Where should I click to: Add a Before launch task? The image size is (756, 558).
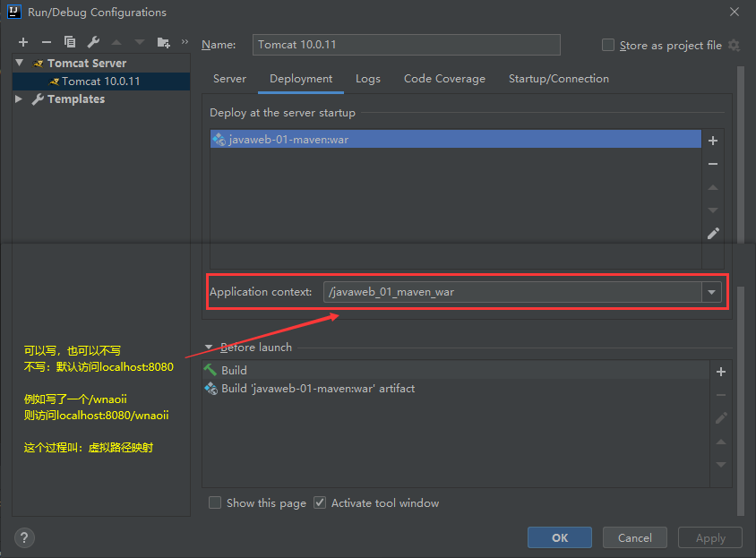click(721, 372)
